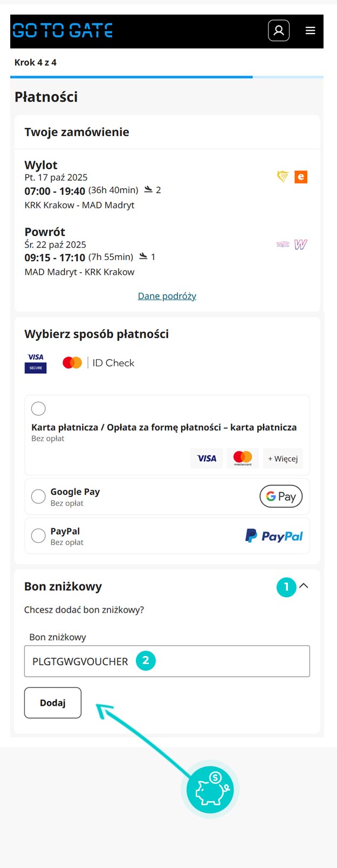Click the piggy bank savings icon
This screenshot has height=868, width=337.
pyautogui.click(x=210, y=790)
